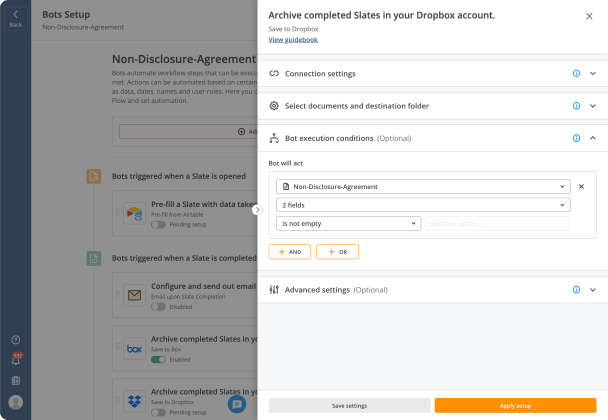Open the user profile avatar
Image resolution: width=608 pixels, height=420 pixels.
click(x=16, y=402)
